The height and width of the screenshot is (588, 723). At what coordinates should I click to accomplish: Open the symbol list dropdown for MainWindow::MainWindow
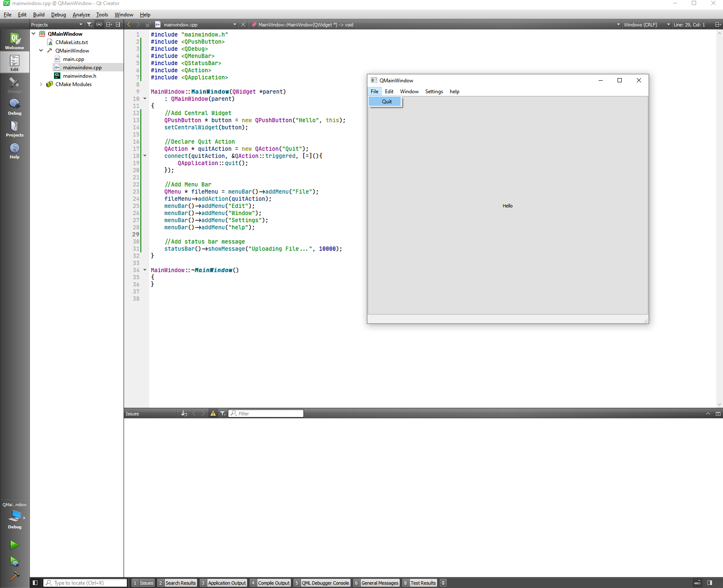(436, 25)
